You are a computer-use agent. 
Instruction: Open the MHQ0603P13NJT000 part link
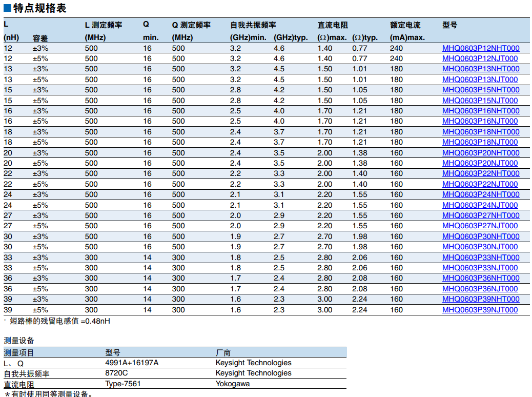pyautogui.click(x=480, y=80)
